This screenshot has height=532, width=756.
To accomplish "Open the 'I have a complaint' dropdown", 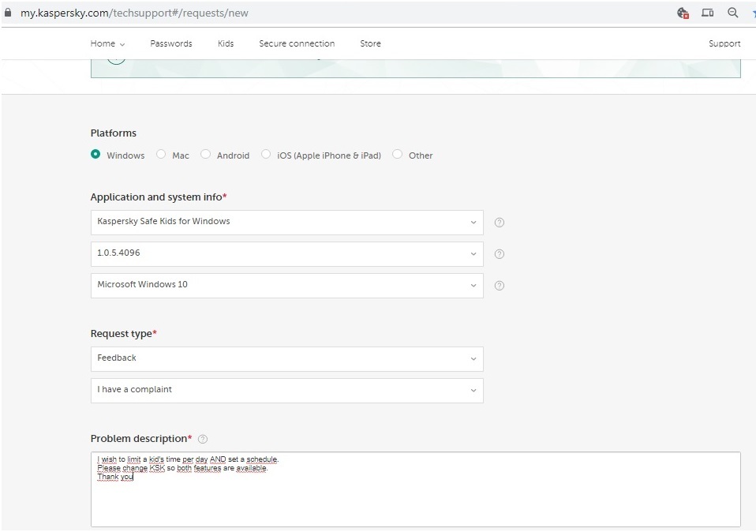I will click(x=286, y=390).
